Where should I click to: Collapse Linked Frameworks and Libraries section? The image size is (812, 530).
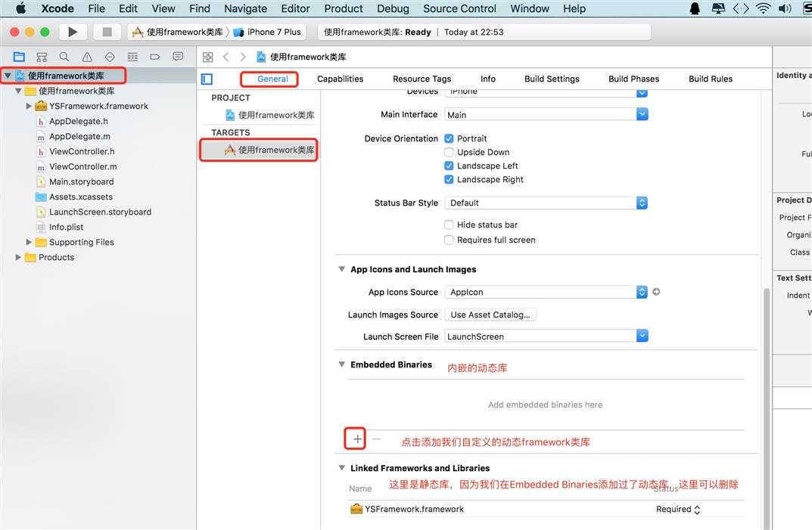(x=342, y=468)
